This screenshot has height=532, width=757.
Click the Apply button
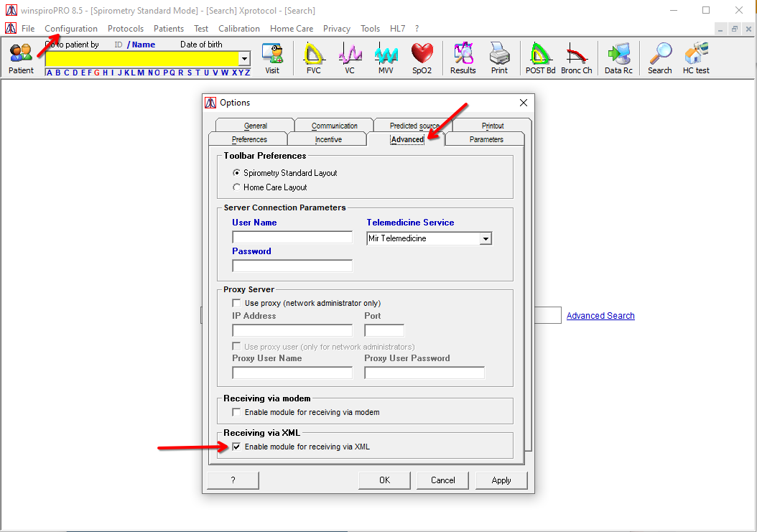click(501, 480)
